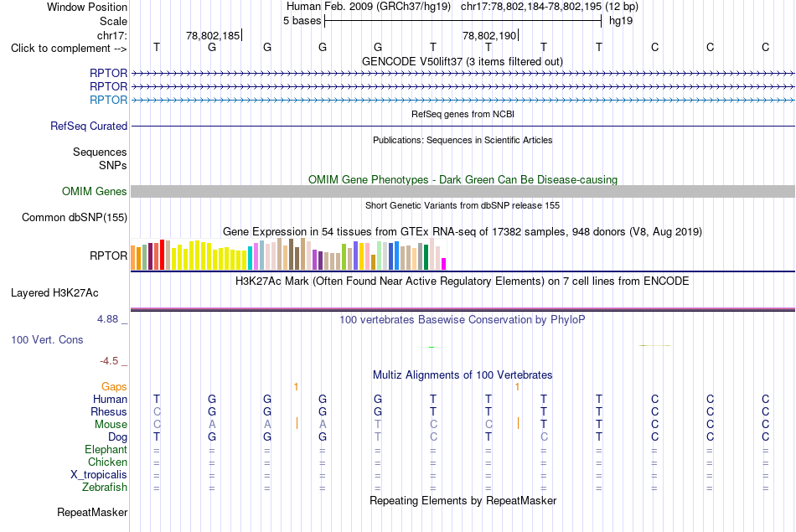Click the GTEx Gene Expression track title

pyautogui.click(x=463, y=232)
